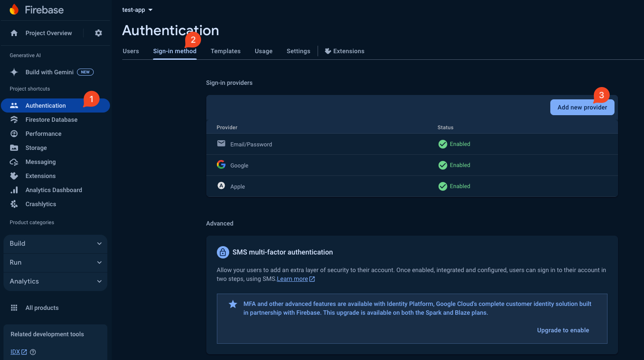
Task: Click Upgrade to enable
Action: (x=563, y=330)
